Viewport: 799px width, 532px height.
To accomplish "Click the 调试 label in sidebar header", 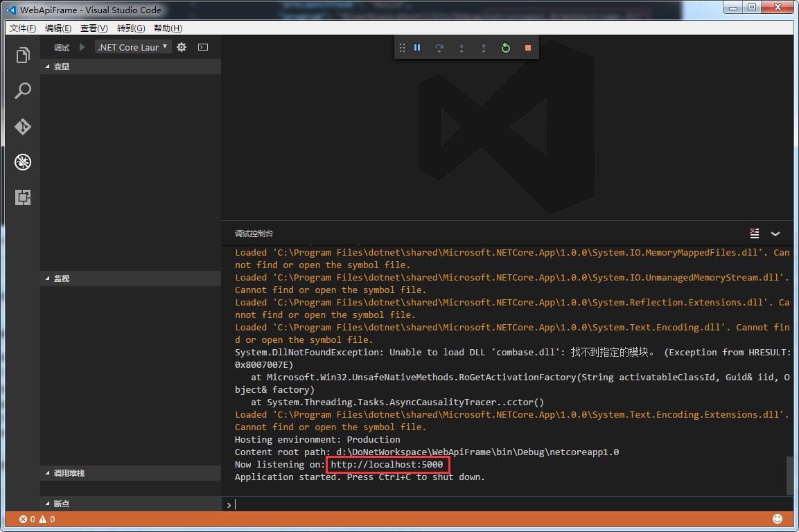I will point(62,47).
